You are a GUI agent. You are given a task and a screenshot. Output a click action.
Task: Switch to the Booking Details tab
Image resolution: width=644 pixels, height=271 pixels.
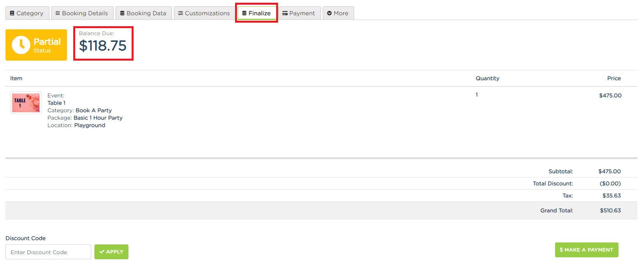(x=82, y=13)
